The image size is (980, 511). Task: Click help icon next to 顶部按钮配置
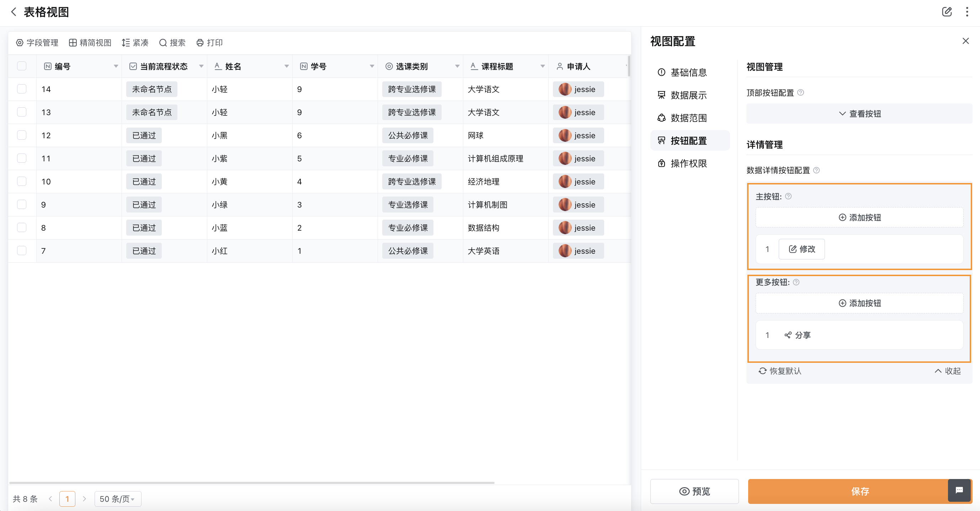(800, 93)
